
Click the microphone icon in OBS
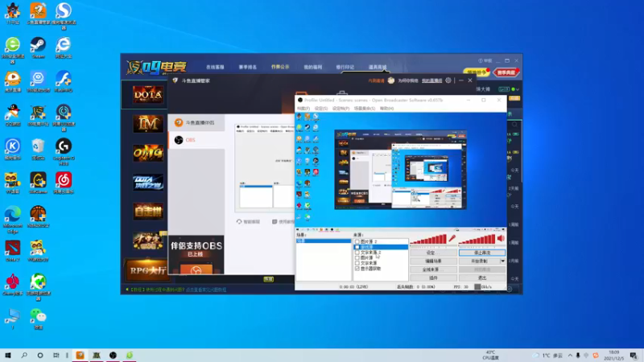[452, 238]
